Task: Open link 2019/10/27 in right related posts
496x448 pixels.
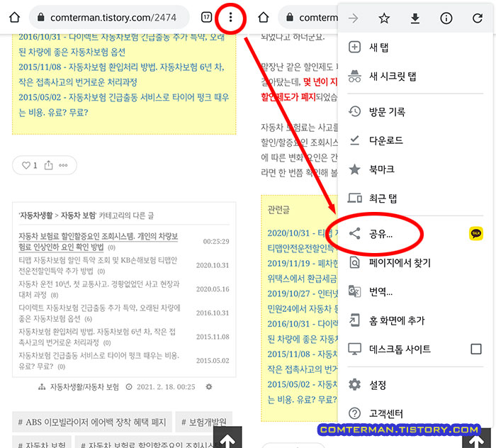Action: point(303,301)
